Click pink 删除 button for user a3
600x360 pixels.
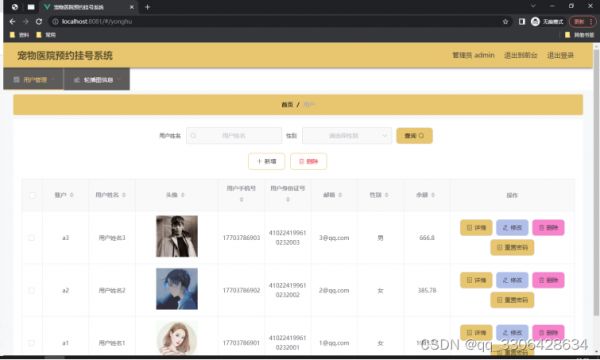(x=548, y=228)
